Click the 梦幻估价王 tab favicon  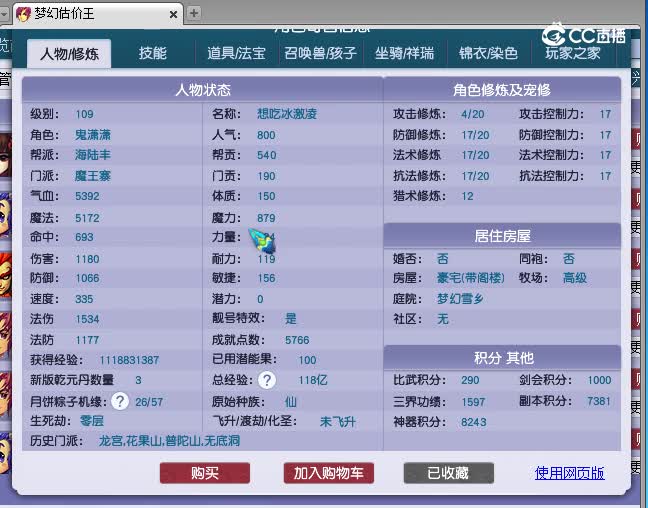click(24, 14)
